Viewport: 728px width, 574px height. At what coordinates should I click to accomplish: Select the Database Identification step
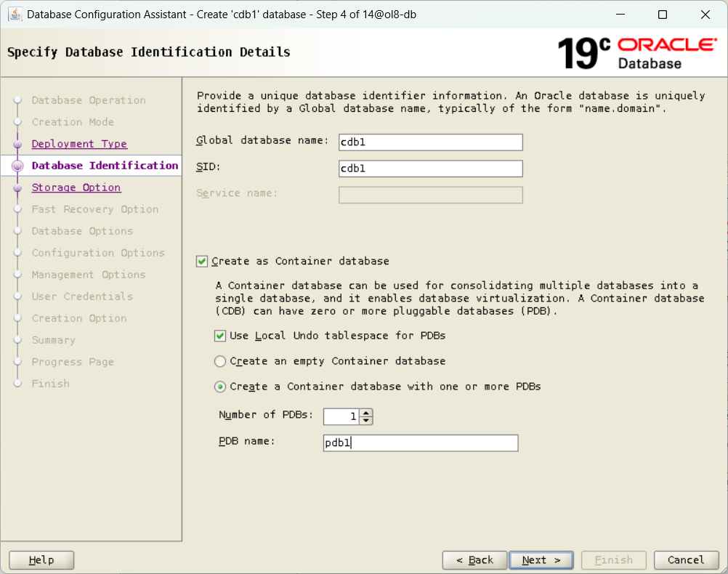(x=105, y=166)
